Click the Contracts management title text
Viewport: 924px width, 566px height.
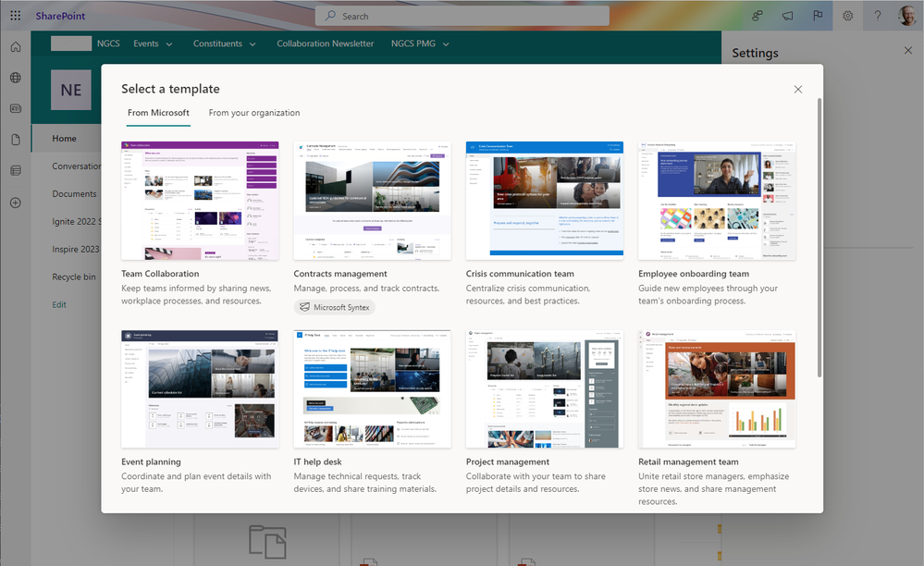(340, 273)
